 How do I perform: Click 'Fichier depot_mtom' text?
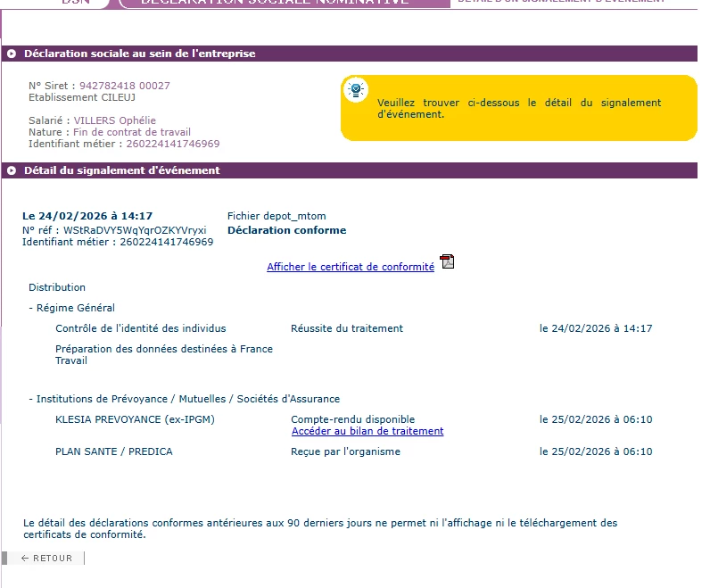277,216
